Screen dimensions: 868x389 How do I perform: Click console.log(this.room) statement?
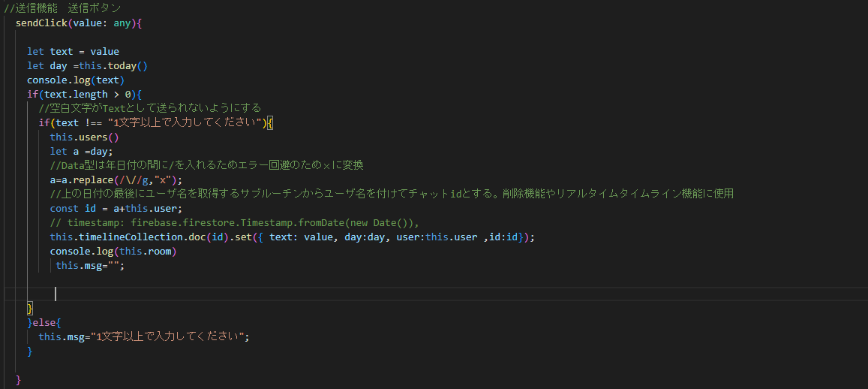coord(113,252)
